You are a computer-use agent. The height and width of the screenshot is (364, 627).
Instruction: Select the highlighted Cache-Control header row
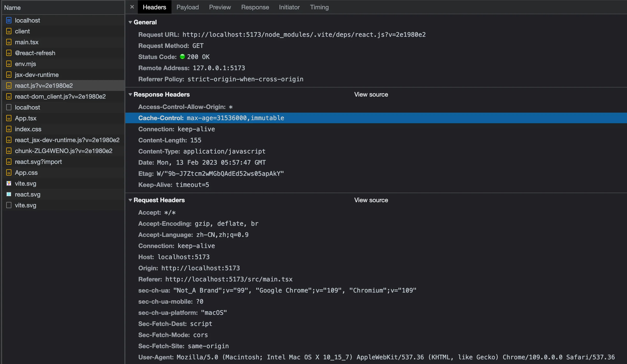[x=376, y=118]
